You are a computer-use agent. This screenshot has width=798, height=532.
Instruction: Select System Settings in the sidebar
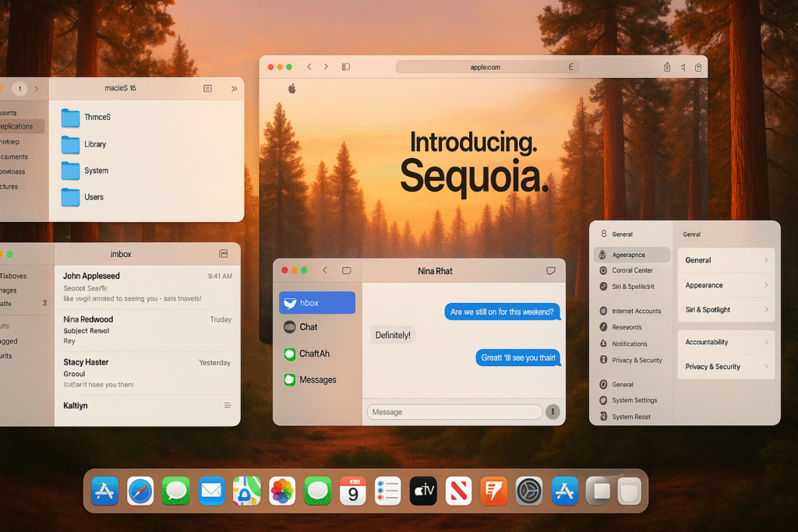click(632, 400)
